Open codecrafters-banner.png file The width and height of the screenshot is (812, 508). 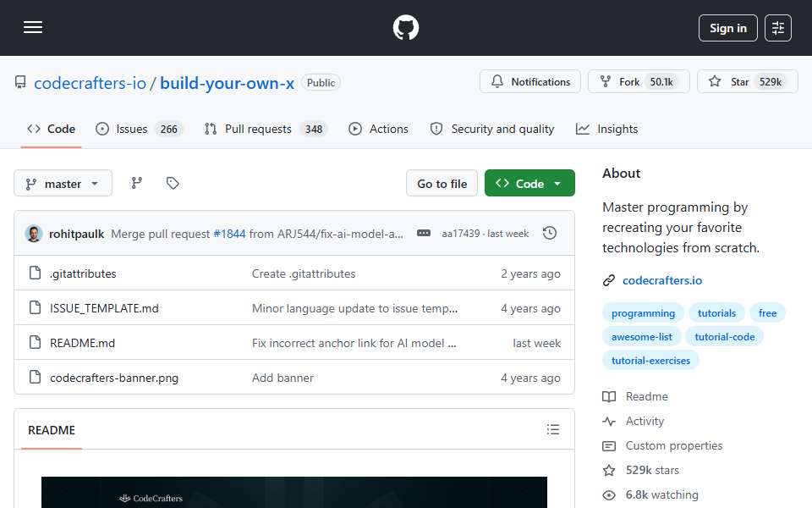pos(114,378)
